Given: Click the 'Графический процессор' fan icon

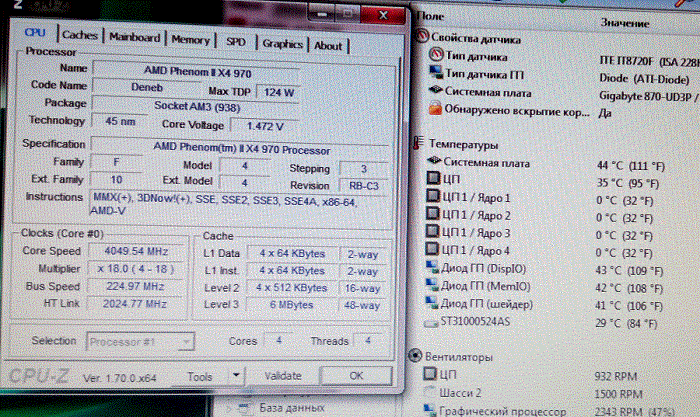Looking at the screenshot, I should point(429,409).
